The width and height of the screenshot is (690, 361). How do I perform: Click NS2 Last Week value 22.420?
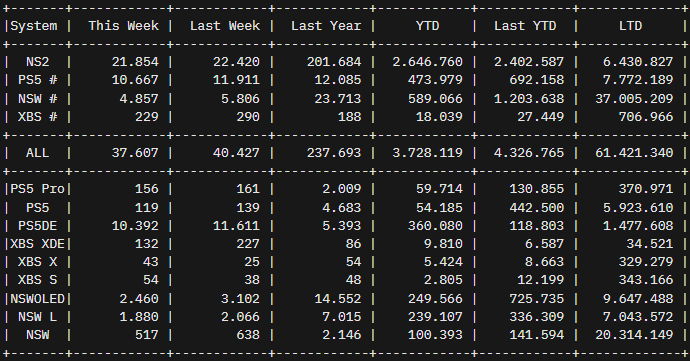(236, 62)
